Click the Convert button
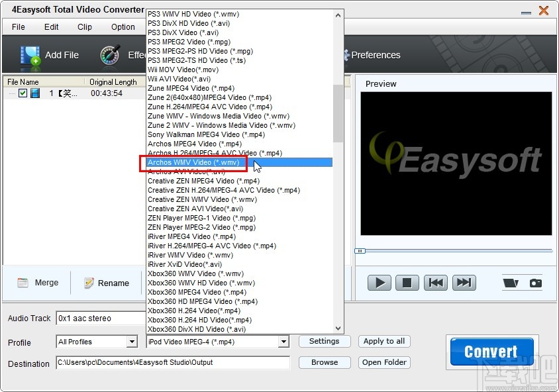The height and width of the screenshot is (392, 559). coord(491,352)
